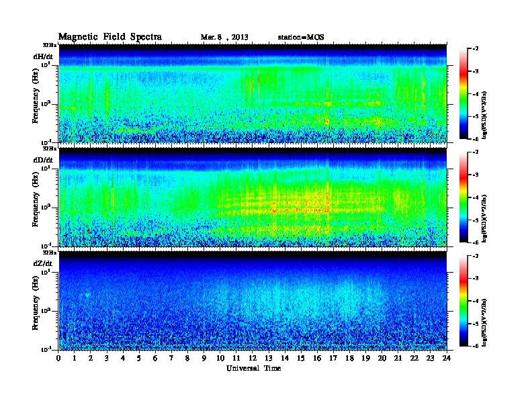Click the dZ/dt panel label

tap(43, 263)
